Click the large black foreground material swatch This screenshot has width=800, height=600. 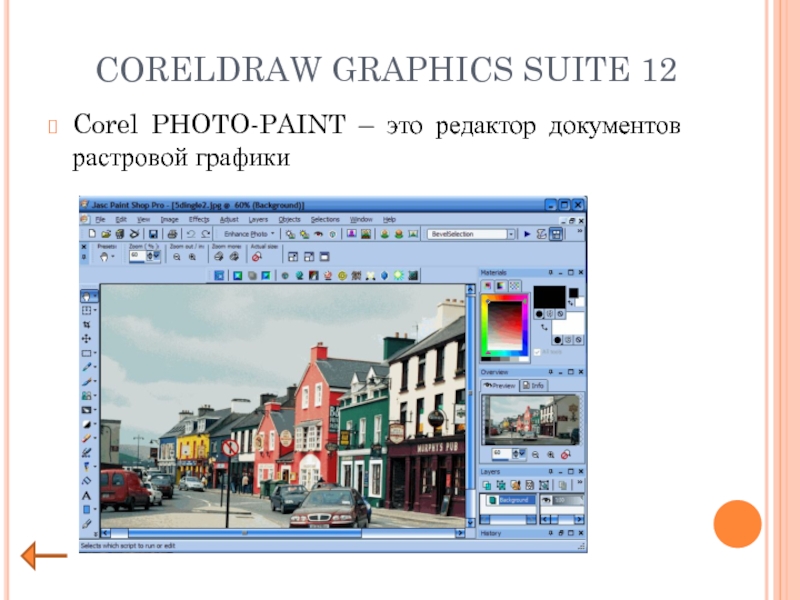click(x=549, y=296)
